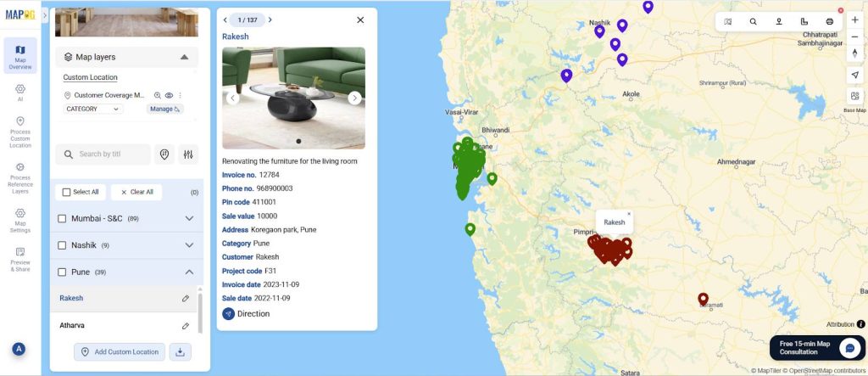
Task: Reset map north with compass
Action: [854, 53]
